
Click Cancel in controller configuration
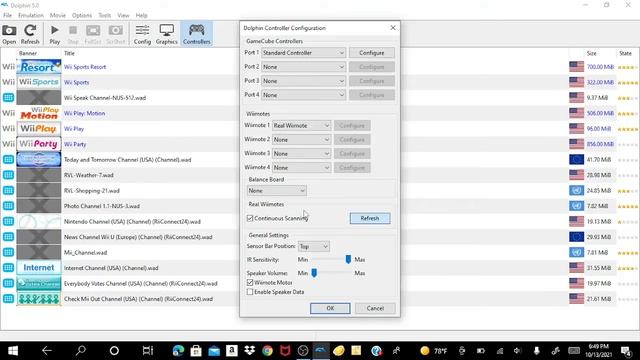(375, 308)
